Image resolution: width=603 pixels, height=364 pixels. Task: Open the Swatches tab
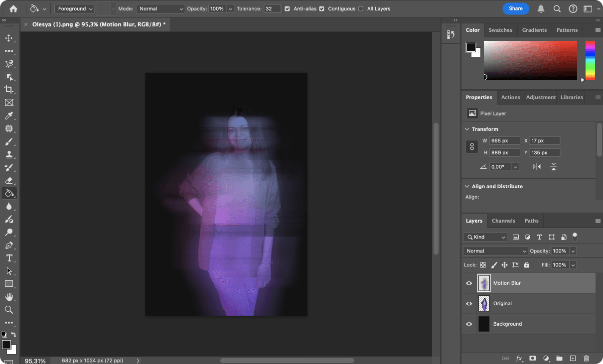(500, 30)
